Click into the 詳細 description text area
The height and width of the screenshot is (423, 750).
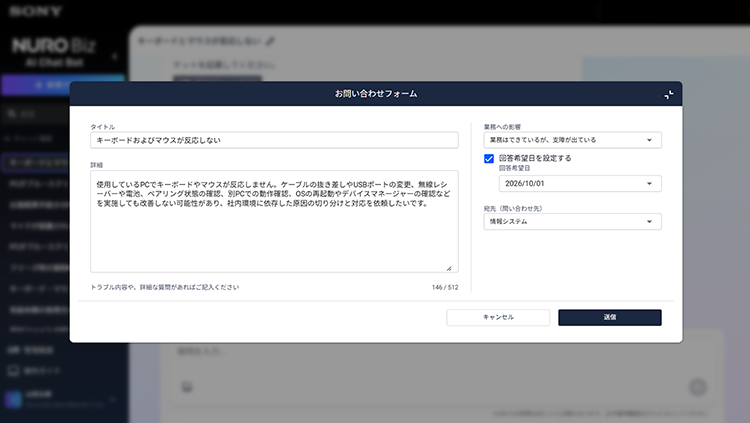274,221
